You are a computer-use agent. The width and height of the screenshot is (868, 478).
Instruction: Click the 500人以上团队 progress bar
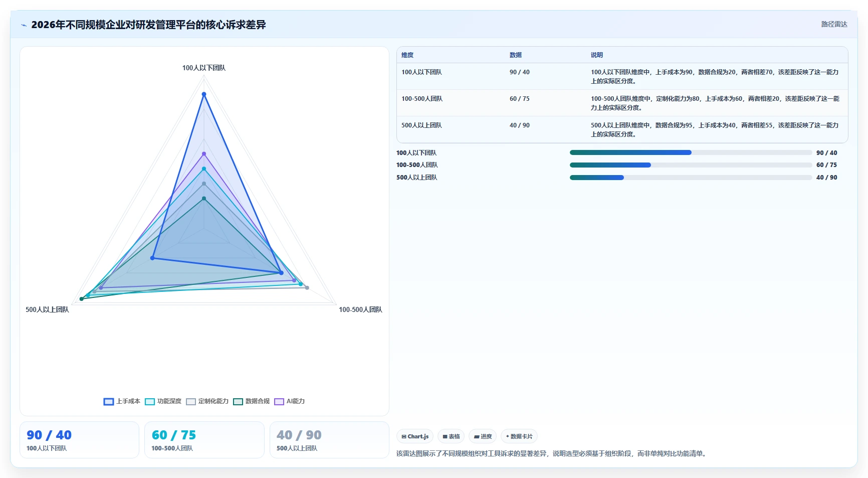tap(691, 178)
